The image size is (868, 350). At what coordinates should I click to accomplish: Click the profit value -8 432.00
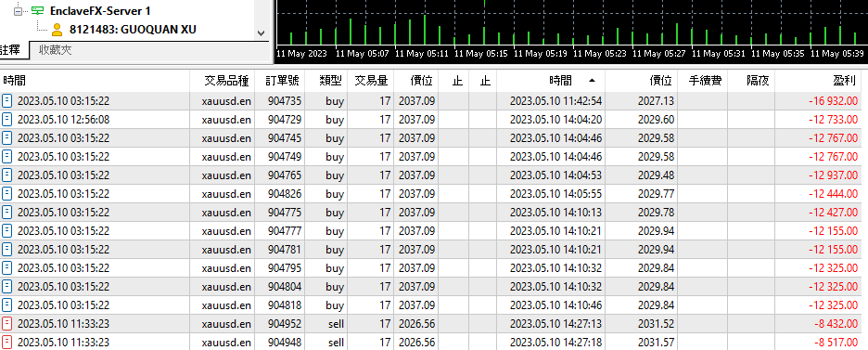(x=836, y=323)
